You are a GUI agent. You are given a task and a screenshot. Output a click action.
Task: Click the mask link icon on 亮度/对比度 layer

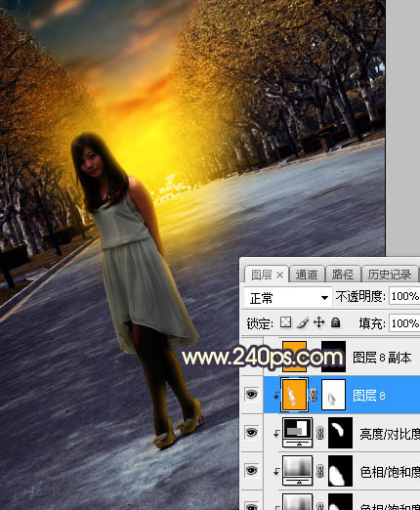pyautogui.click(x=320, y=433)
